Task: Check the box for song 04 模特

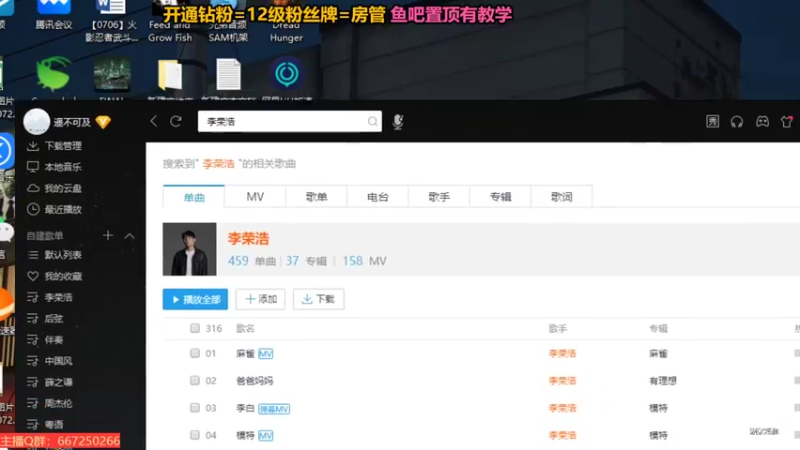Action: [x=195, y=435]
